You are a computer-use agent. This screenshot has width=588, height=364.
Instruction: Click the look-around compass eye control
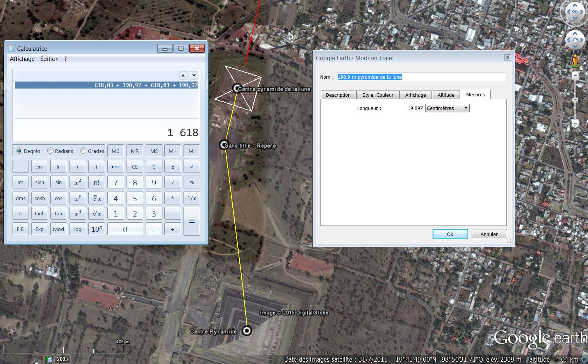[575, 12]
